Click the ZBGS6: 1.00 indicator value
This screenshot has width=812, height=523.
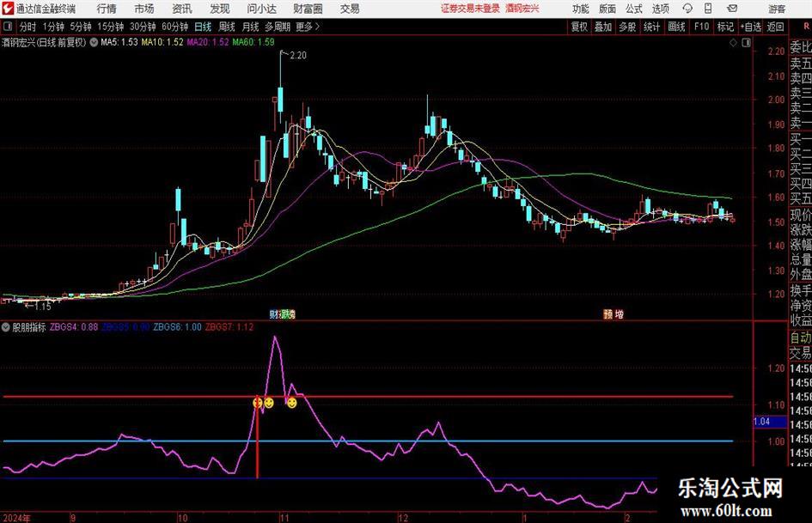177,327
